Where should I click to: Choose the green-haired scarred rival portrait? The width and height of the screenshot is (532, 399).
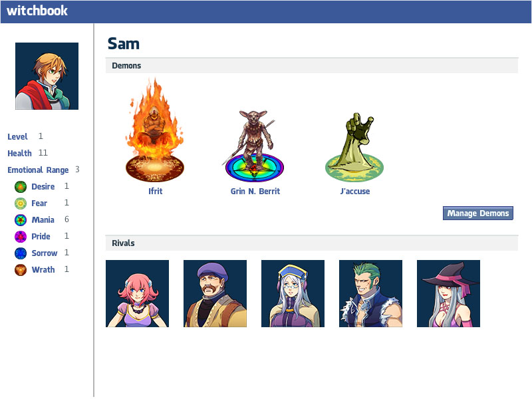click(x=370, y=293)
